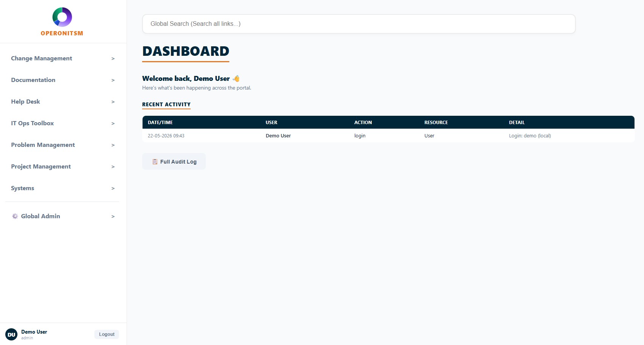
Task: Expand the Documentation chevron
Action: click(x=113, y=80)
